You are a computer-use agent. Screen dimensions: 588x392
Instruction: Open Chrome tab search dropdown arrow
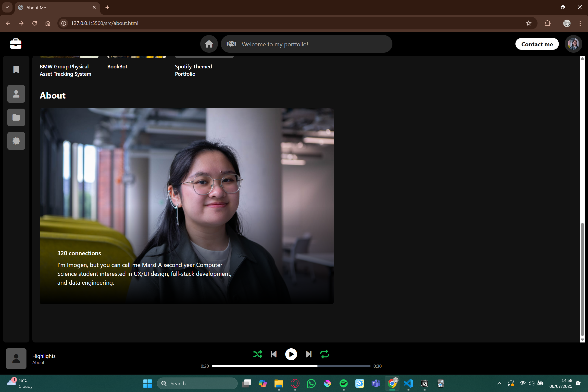7,8
